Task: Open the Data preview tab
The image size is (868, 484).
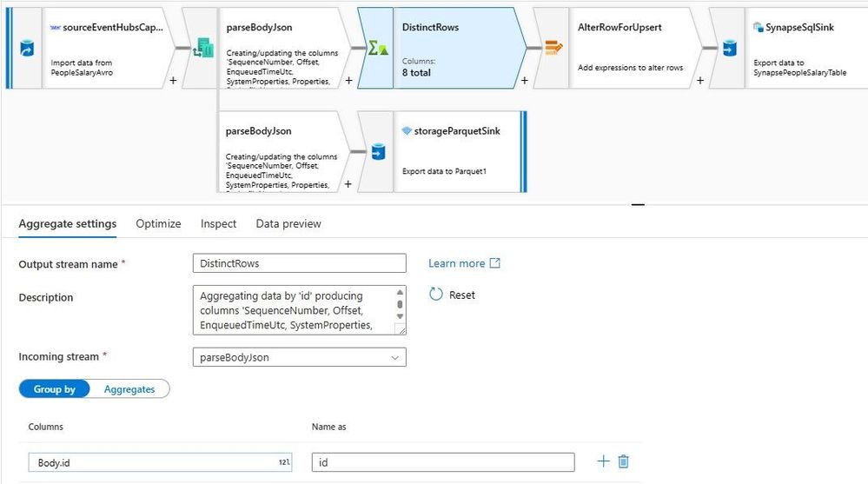Action: (288, 223)
